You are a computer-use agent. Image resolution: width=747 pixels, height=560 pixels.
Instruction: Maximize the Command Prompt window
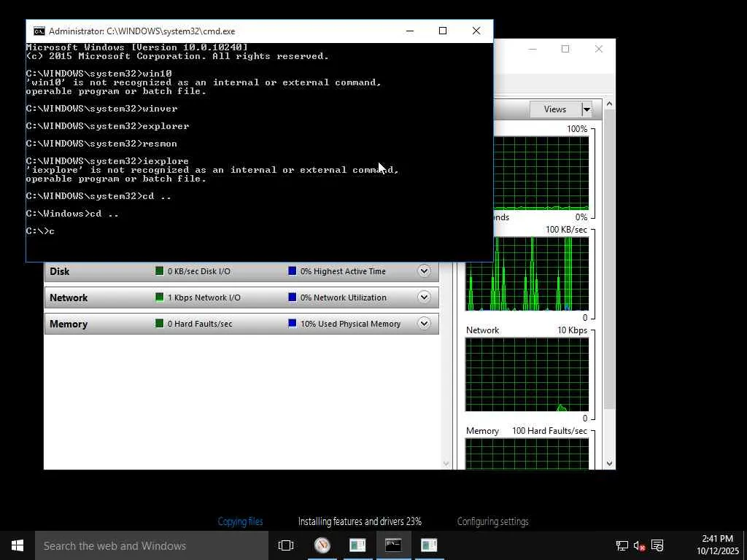coord(443,31)
